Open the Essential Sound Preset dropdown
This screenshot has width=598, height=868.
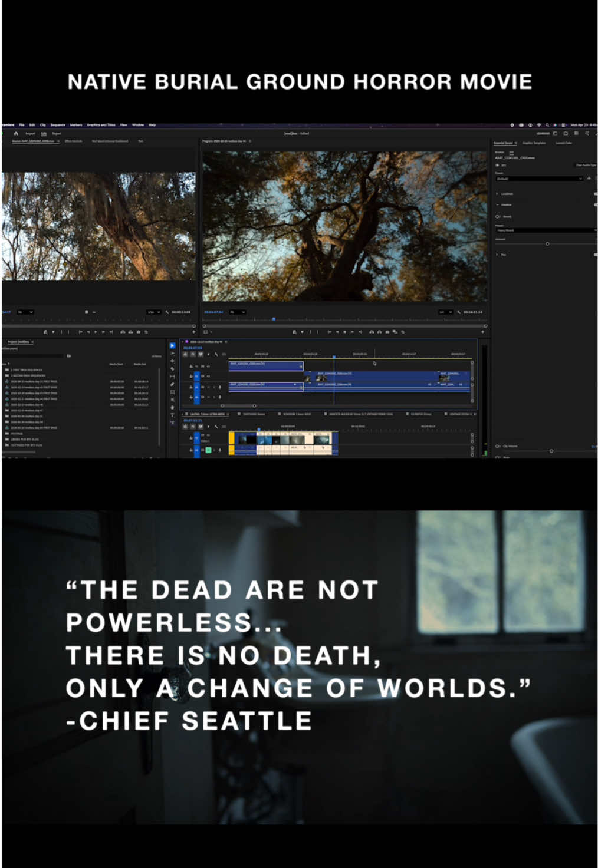pos(539,179)
